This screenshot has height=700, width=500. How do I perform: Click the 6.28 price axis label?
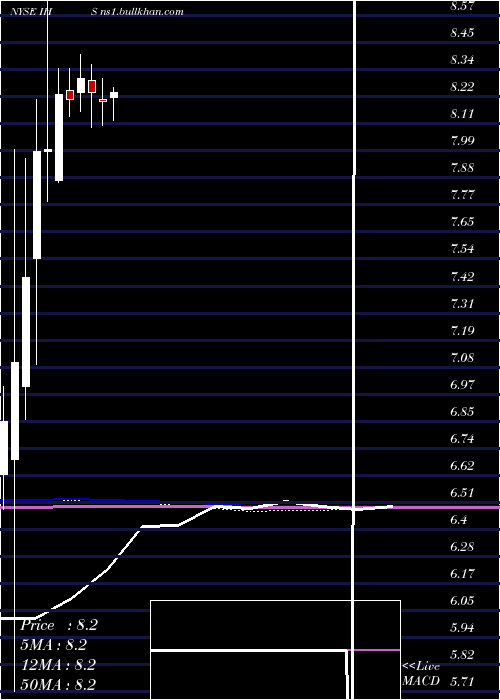(464, 547)
